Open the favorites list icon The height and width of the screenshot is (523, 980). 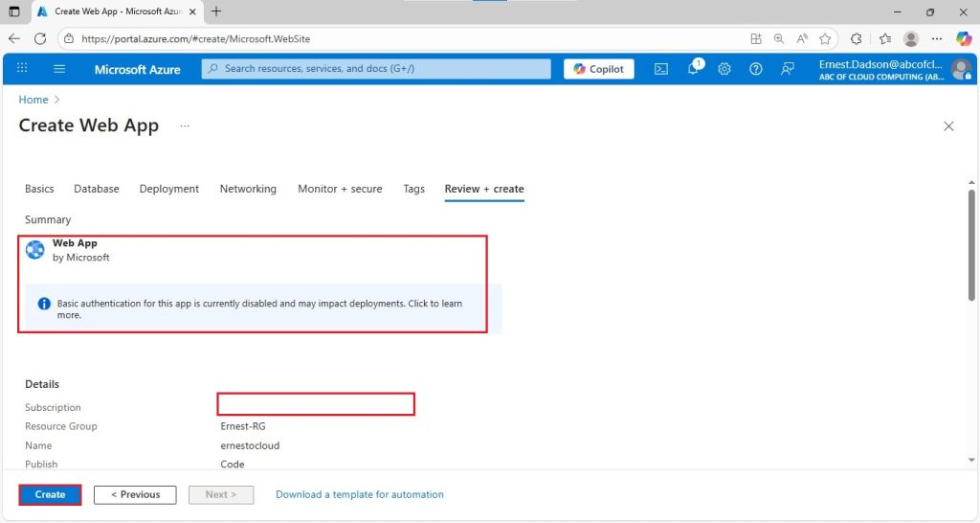click(x=885, y=38)
